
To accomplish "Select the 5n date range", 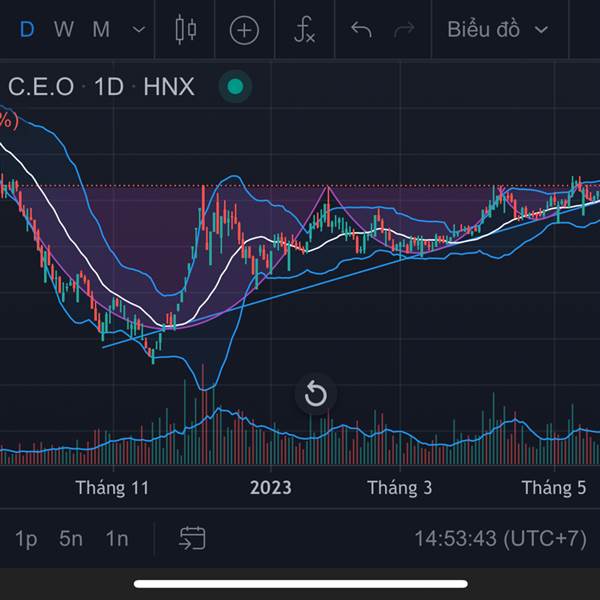I will click(x=71, y=539).
